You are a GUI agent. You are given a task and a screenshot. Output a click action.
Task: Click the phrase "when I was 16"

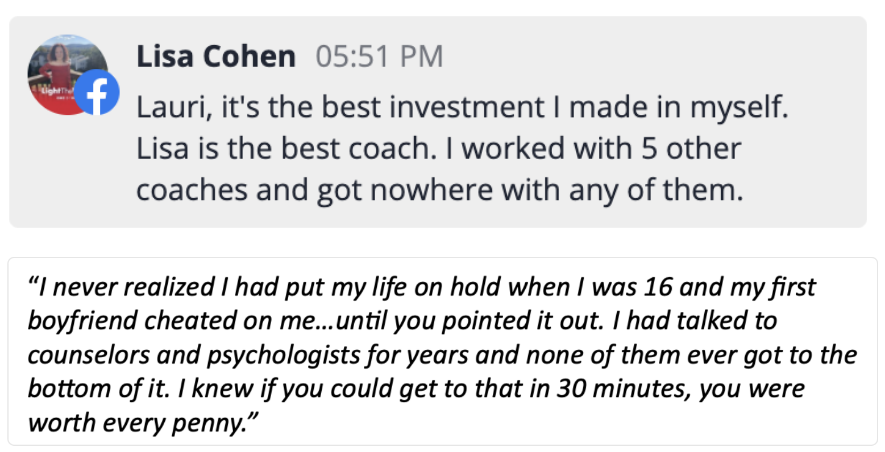[590, 287]
